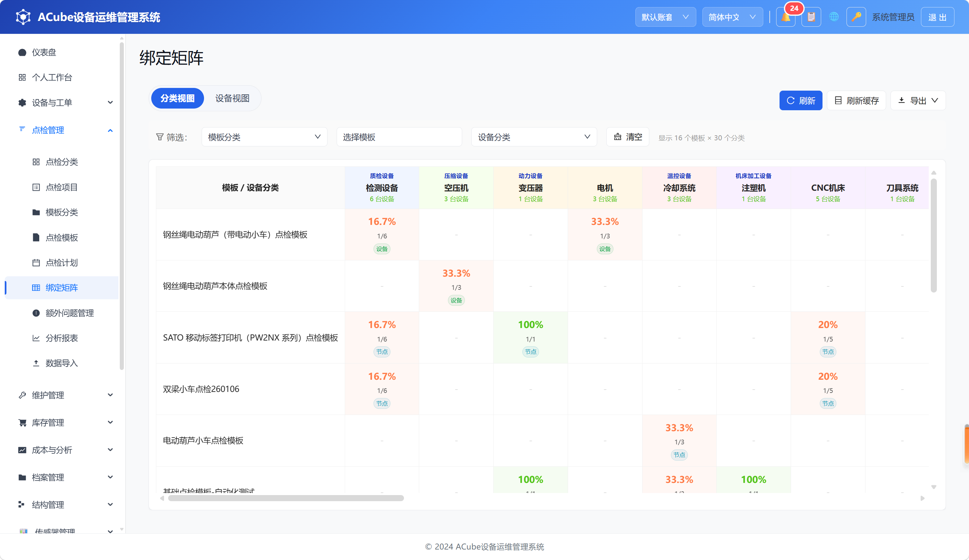Click the matrix vertical scrollbar thumb
The width and height of the screenshot is (969, 560).
[933, 235]
